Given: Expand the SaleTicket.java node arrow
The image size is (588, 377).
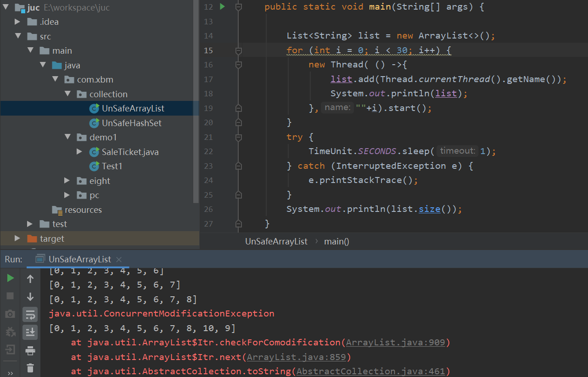Looking at the screenshot, I should pyautogui.click(x=79, y=152).
